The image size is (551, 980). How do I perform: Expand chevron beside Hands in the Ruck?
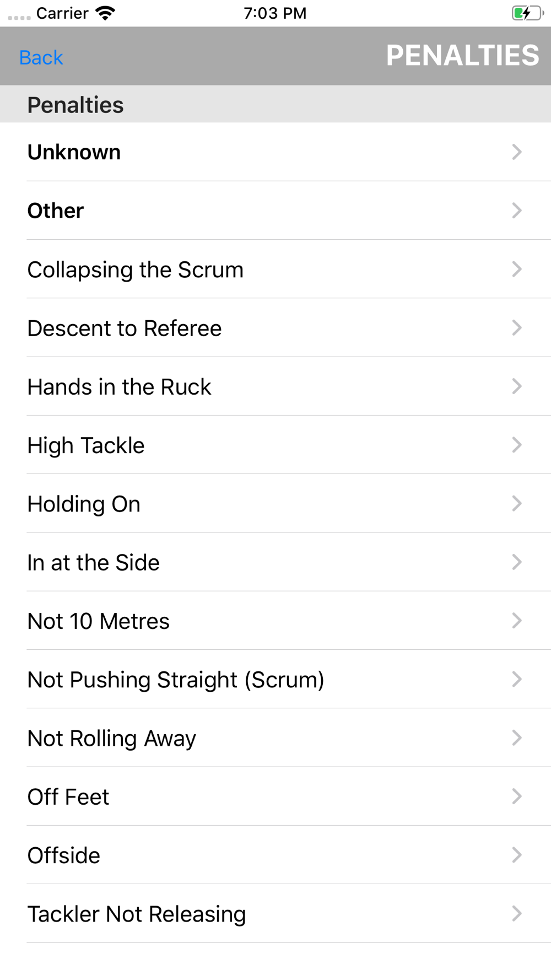pyautogui.click(x=516, y=386)
